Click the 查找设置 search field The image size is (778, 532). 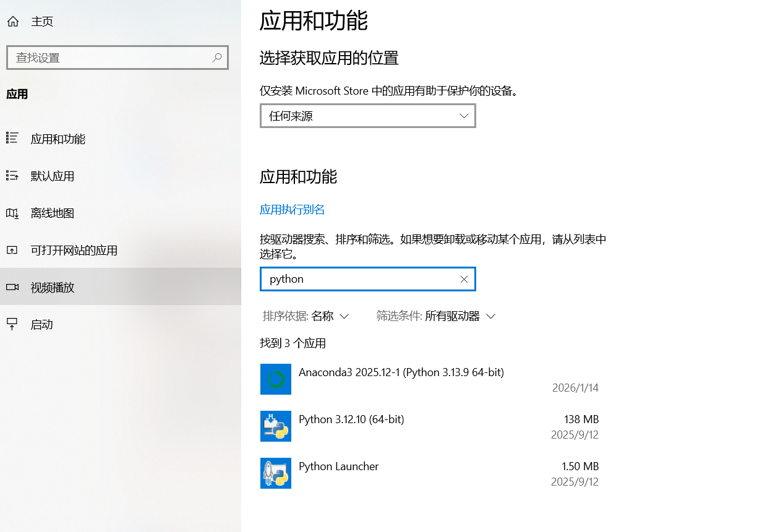tap(118, 58)
